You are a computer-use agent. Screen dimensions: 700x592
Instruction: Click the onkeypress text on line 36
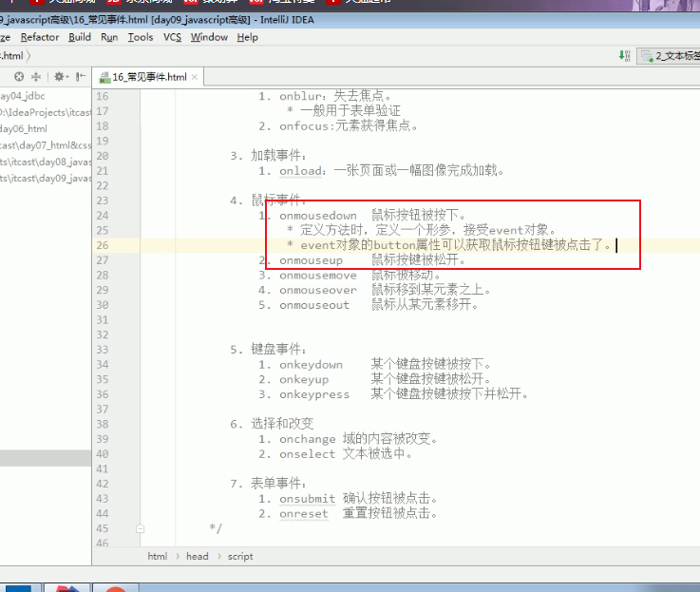point(314,394)
